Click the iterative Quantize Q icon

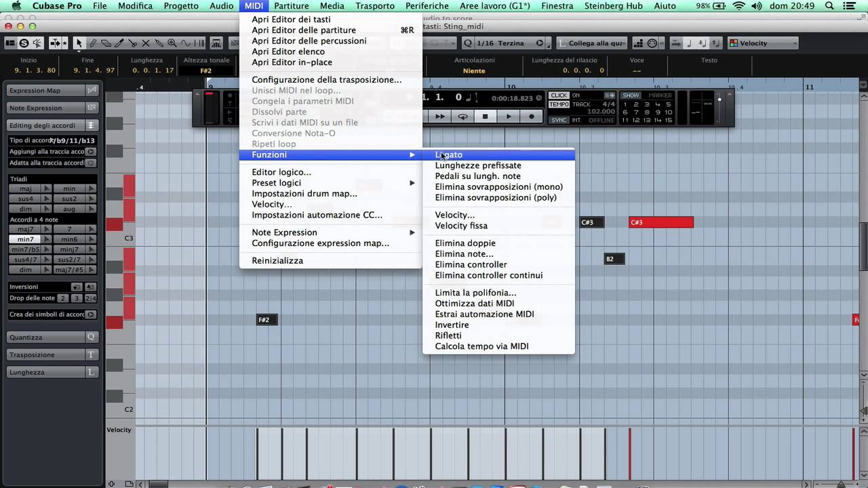(467, 43)
